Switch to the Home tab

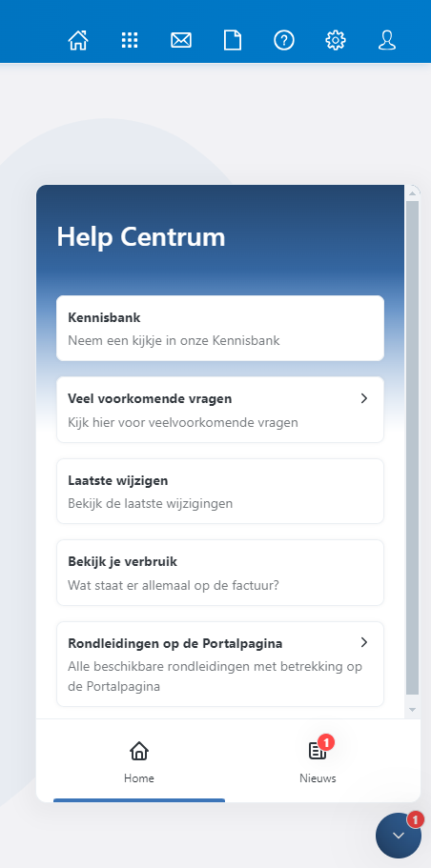[139, 760]
